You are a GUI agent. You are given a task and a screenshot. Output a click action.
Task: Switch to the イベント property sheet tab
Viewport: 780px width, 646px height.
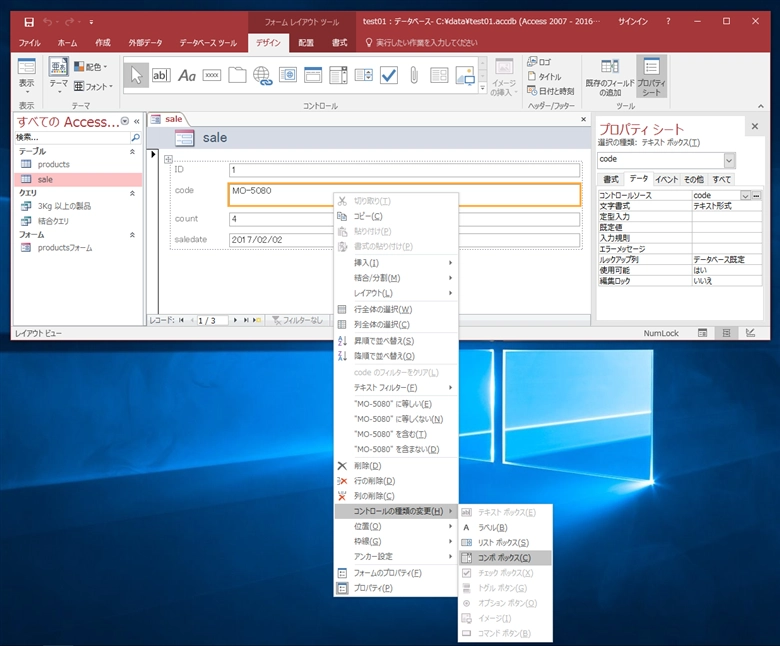[x=666, y=180]
